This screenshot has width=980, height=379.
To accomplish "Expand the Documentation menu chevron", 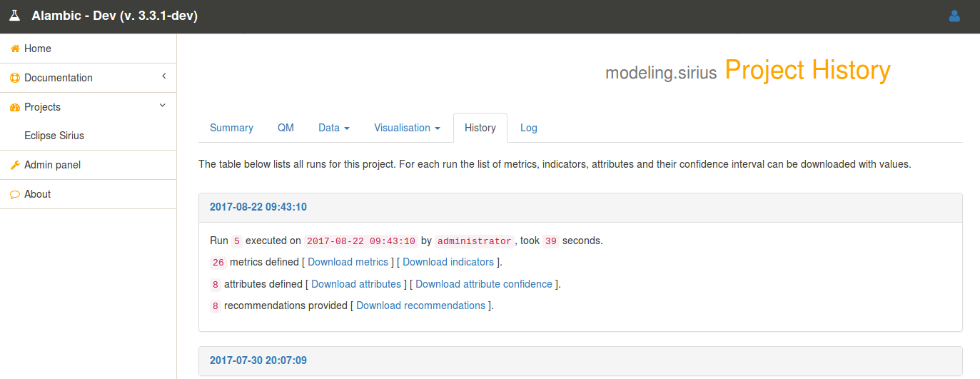I will coord(163,76).
